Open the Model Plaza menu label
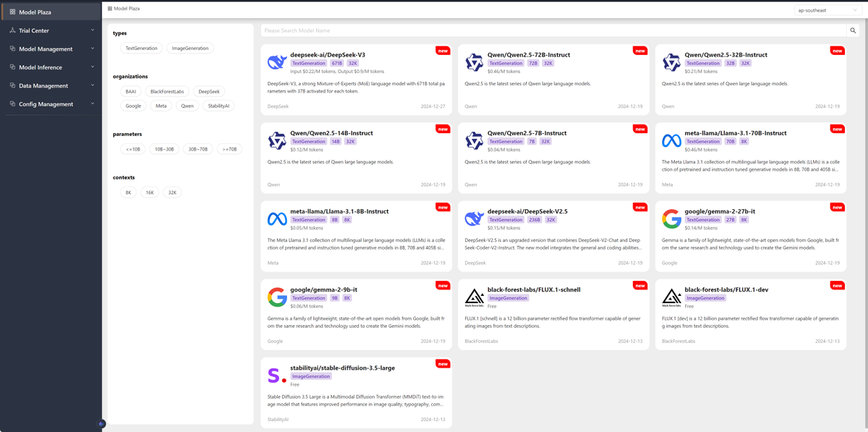The height and width of the screenshot is (432, 868). (x=35, y=12)
